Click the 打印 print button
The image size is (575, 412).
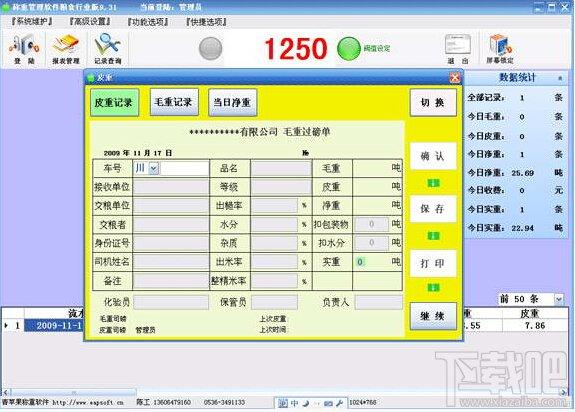tap(433, 263)
